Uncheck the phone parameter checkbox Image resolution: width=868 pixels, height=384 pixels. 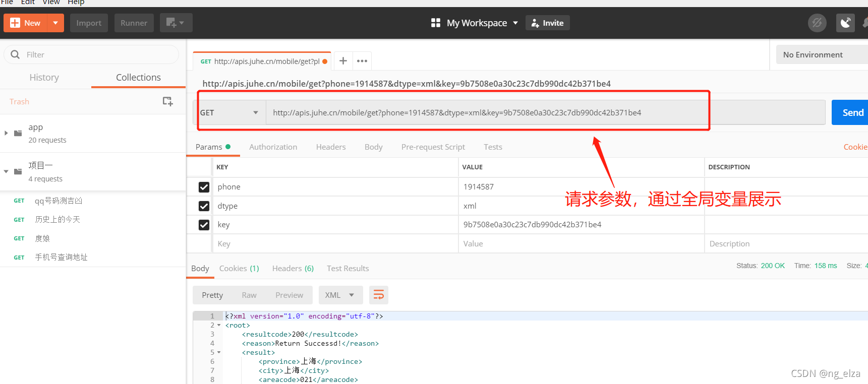coord(204,187)
